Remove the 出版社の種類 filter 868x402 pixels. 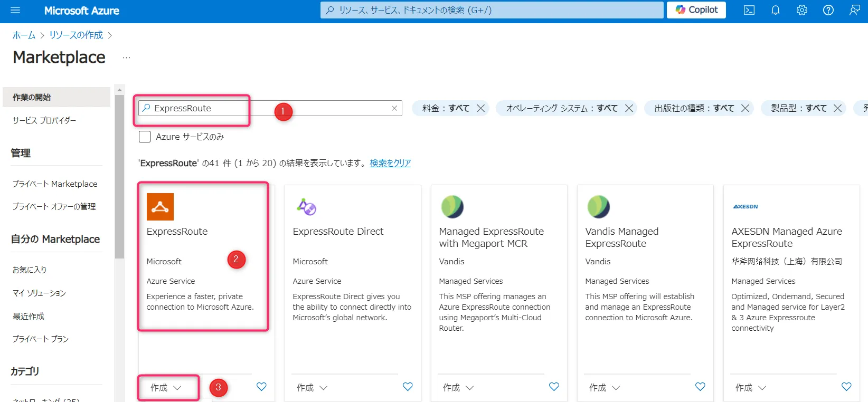coord(745,108)
